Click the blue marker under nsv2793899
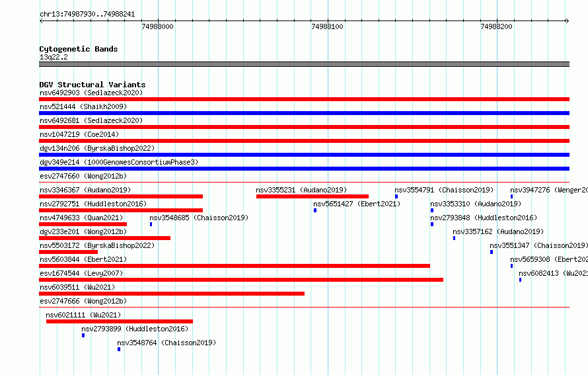588x375 pixels. (x=83, y=335)
